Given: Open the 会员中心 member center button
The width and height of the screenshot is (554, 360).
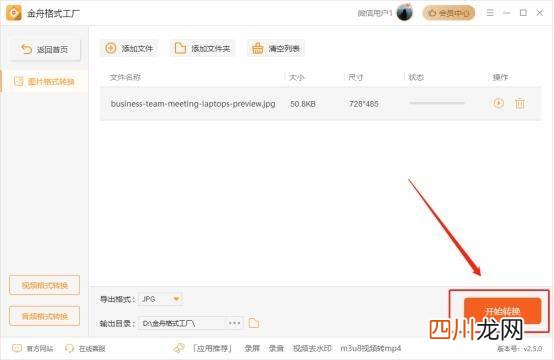Looking at the screenshot, I should [x=449, y=13].
